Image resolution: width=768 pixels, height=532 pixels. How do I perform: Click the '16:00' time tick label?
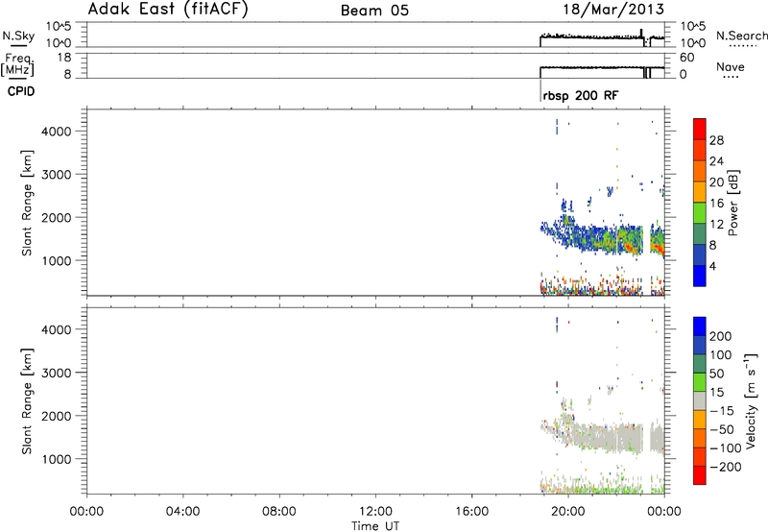point(471,512)
